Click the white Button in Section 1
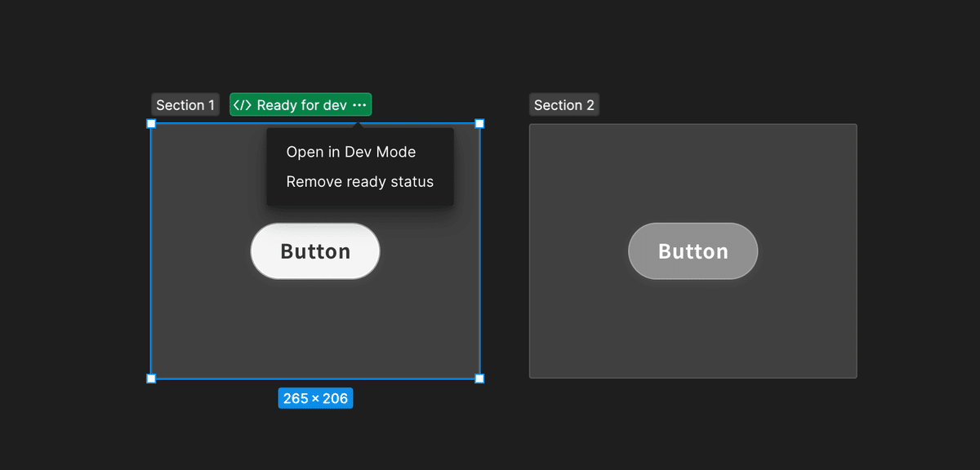Viewport: 980px width, 470px height. coord(315,251)
